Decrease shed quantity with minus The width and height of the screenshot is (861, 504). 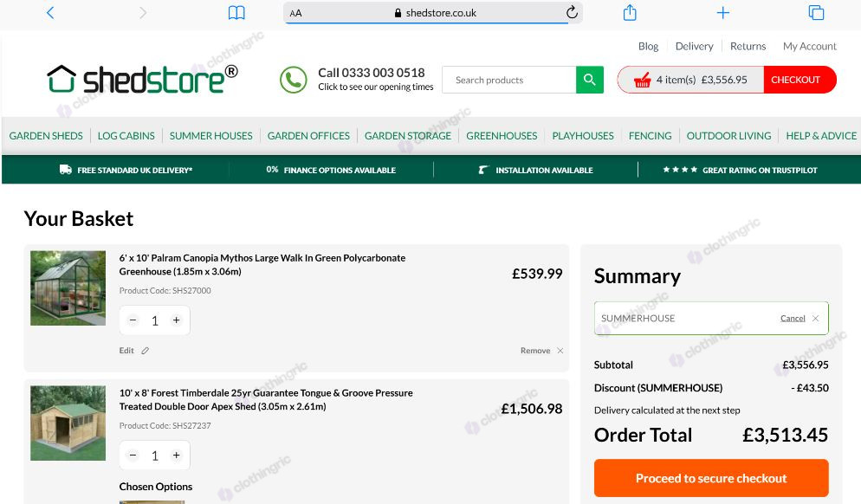(x=133, y=456)
